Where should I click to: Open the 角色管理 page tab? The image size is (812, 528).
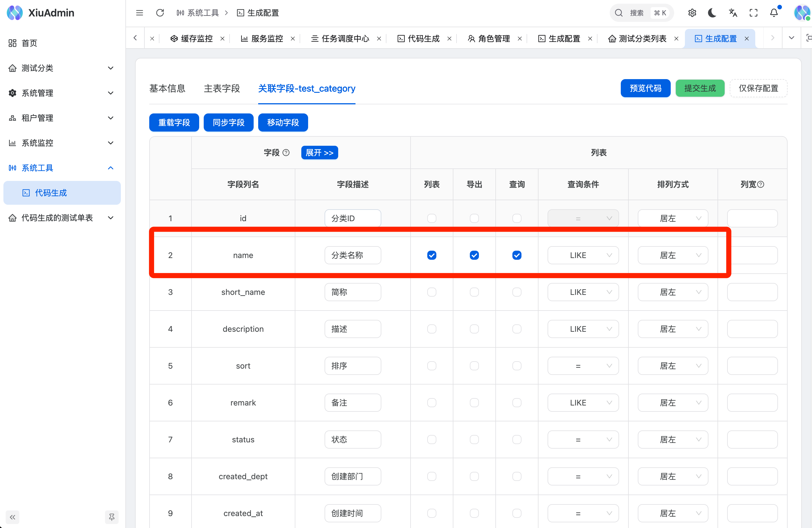[x=493, y=39]
